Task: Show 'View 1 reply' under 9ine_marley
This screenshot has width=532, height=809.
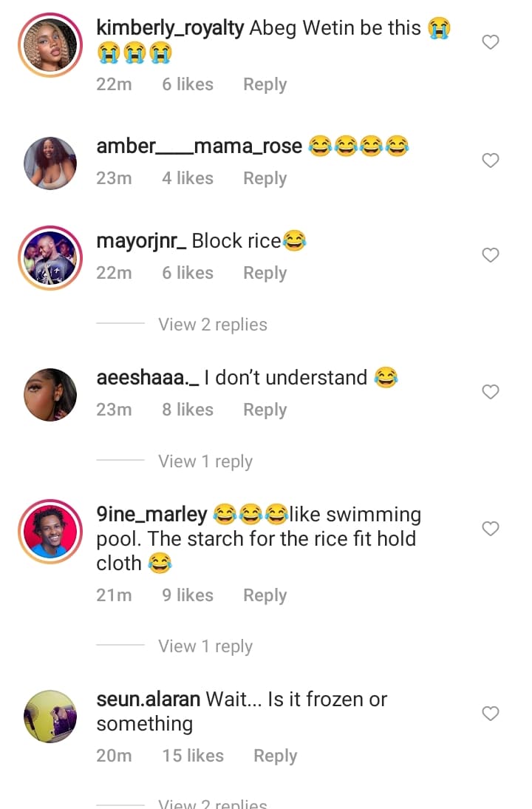Action: (205, 646)
